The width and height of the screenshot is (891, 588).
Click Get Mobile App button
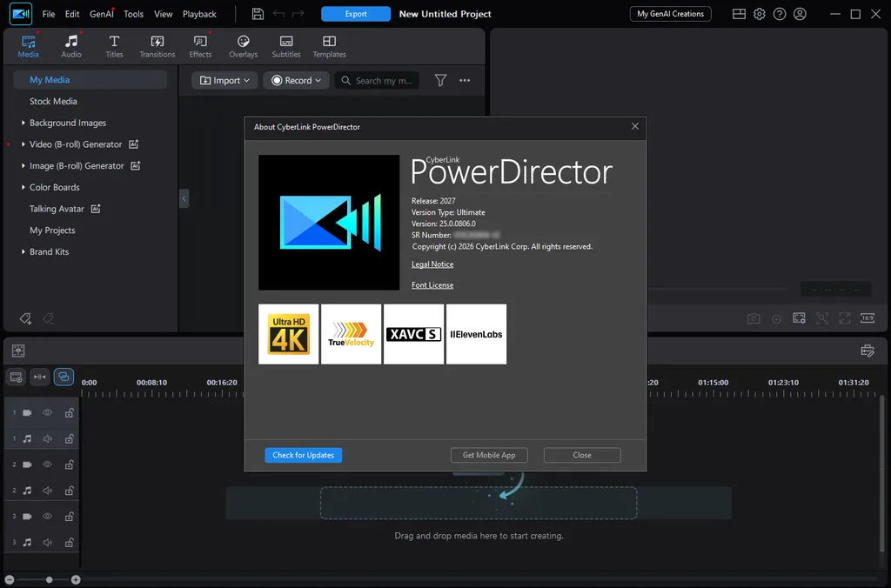click(x=489, y=455)
